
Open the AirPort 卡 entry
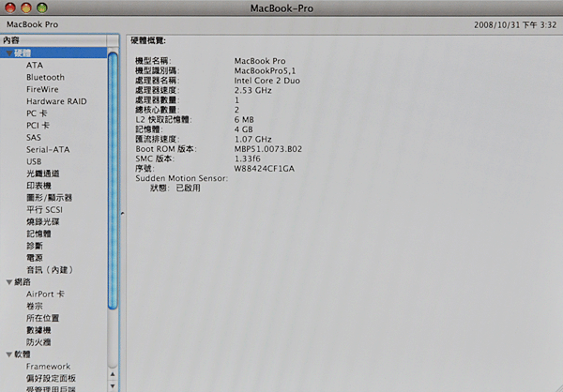(x=45, y=294)
